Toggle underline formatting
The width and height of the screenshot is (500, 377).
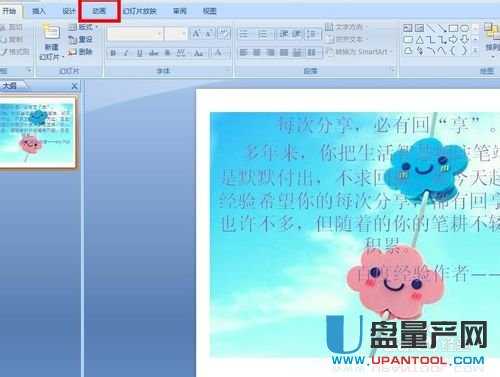click(x=140, y=53)
